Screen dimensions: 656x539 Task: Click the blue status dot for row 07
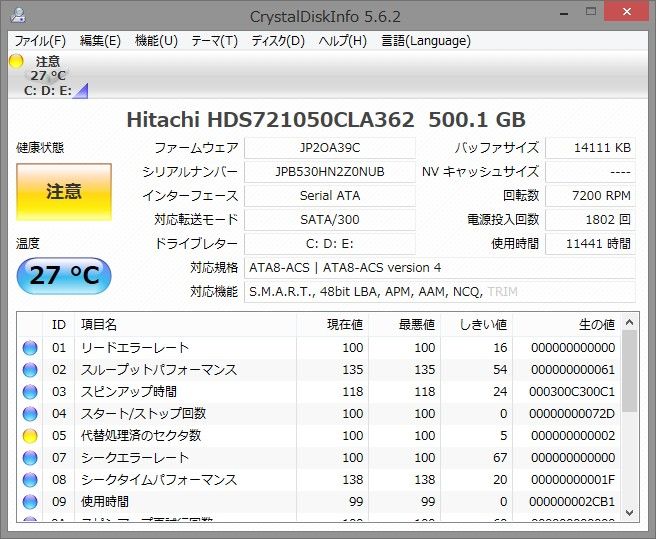click(30, 458)
